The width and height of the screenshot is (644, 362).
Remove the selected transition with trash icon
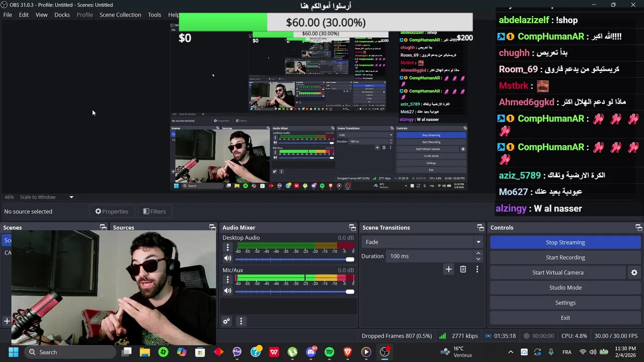coord(463,269)
